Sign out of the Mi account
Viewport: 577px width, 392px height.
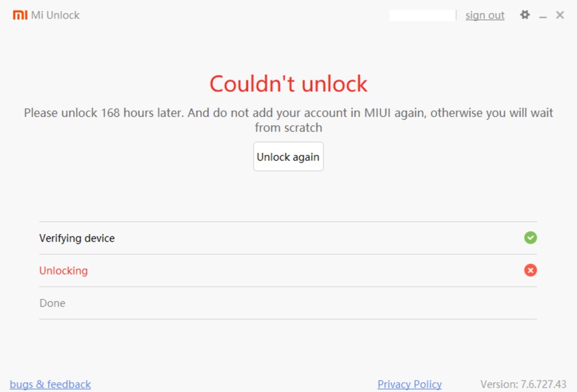click(x=485, y=15)
